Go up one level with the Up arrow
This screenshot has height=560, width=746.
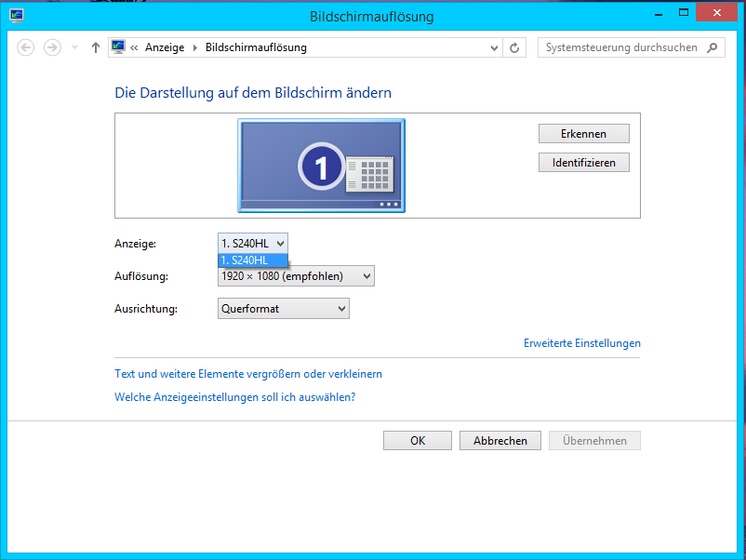[x=96, y=47]
